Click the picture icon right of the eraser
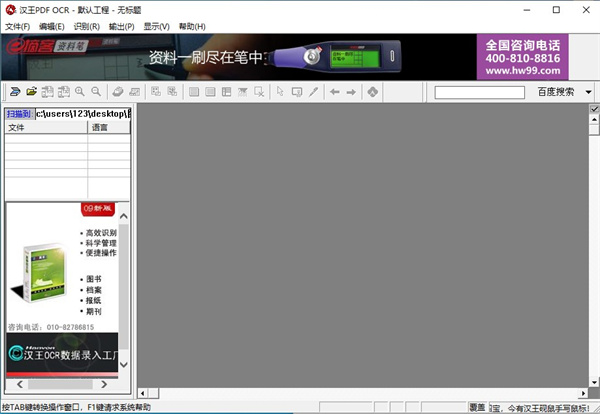 134,92
